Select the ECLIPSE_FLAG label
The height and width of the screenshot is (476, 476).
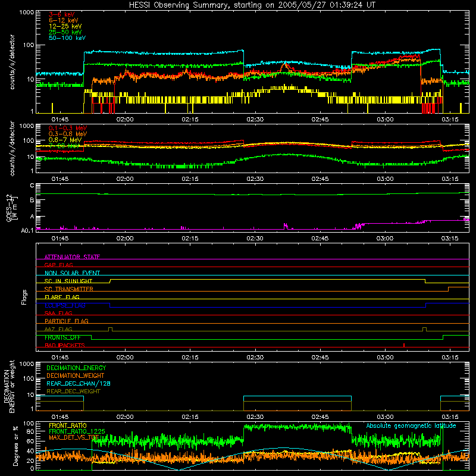coord(65,305)
